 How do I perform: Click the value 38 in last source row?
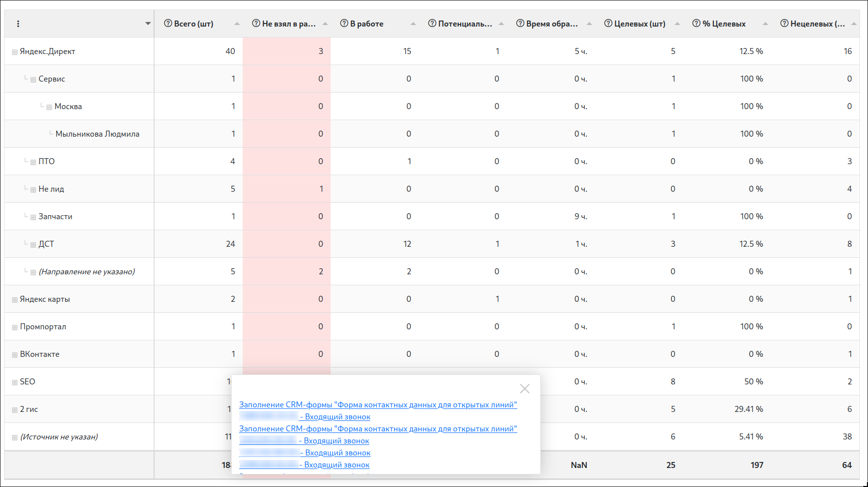coord(847,436)
